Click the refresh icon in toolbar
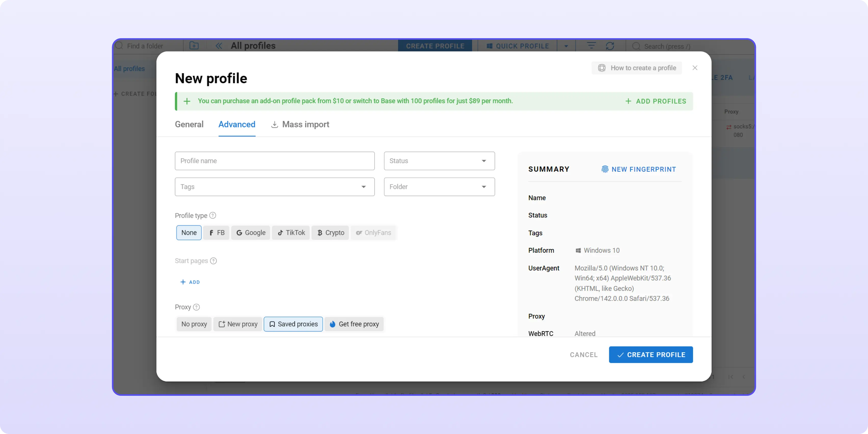This screenshot has width=868, height=434. pos(610,46)
